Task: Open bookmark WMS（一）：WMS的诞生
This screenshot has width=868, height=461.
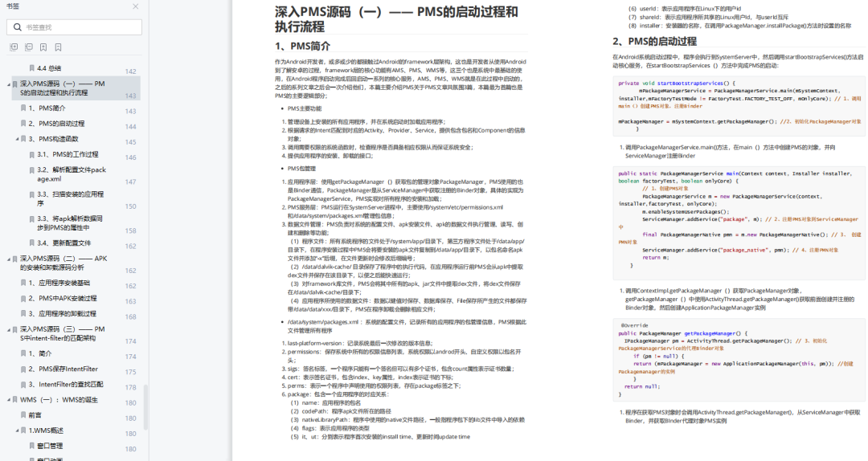Action: pos(59,400)
